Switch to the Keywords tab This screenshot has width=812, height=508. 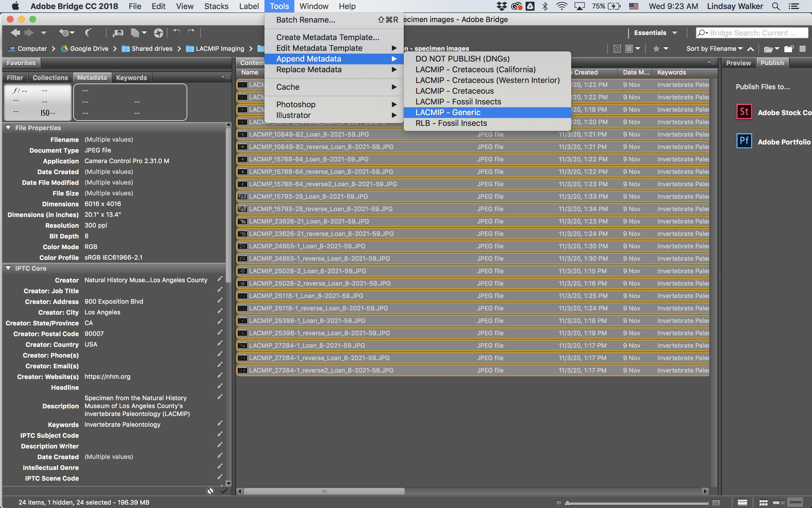[131, 78]
